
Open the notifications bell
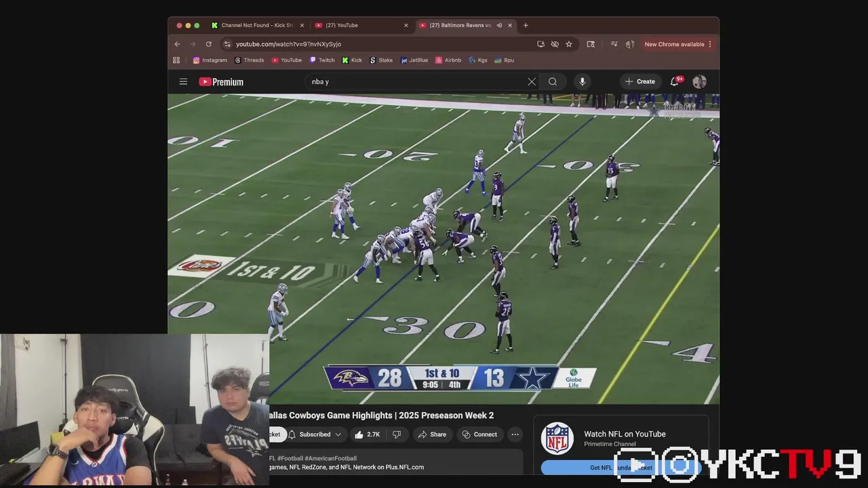(x=675, y=81)
